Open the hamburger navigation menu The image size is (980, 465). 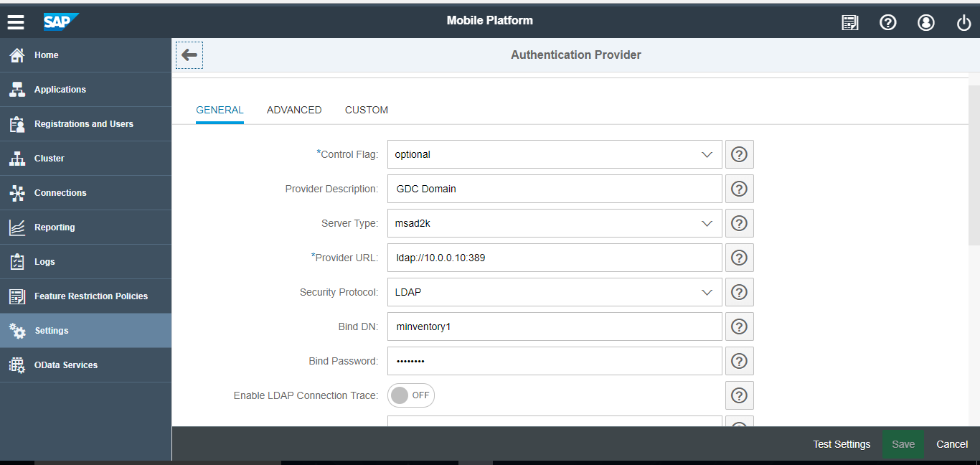pyautogui.click(x=16, y=21)
